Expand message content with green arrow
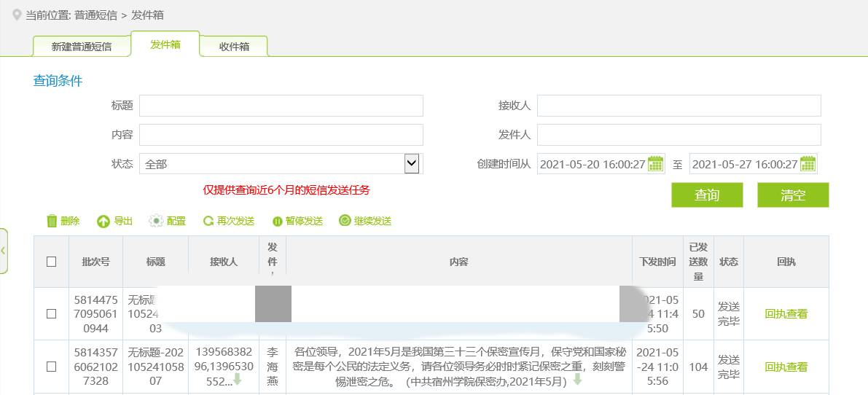The width and height of the screenshot is (868, 395). tap(577, 379)
